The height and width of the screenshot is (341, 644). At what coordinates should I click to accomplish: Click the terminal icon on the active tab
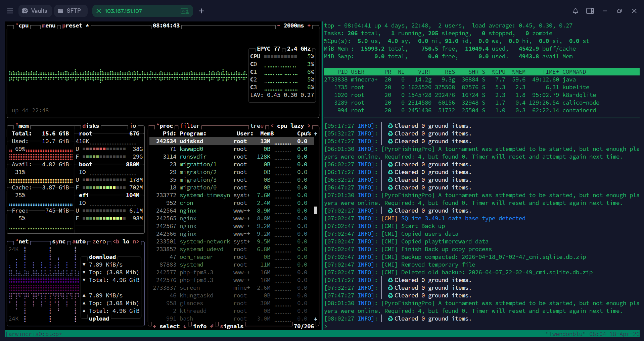(185, 11)
